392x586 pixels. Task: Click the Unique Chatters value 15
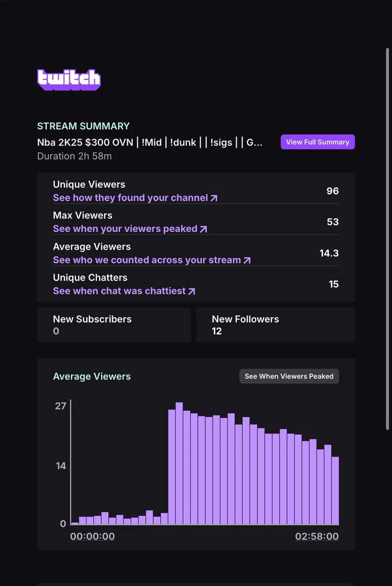pos(334,284)
